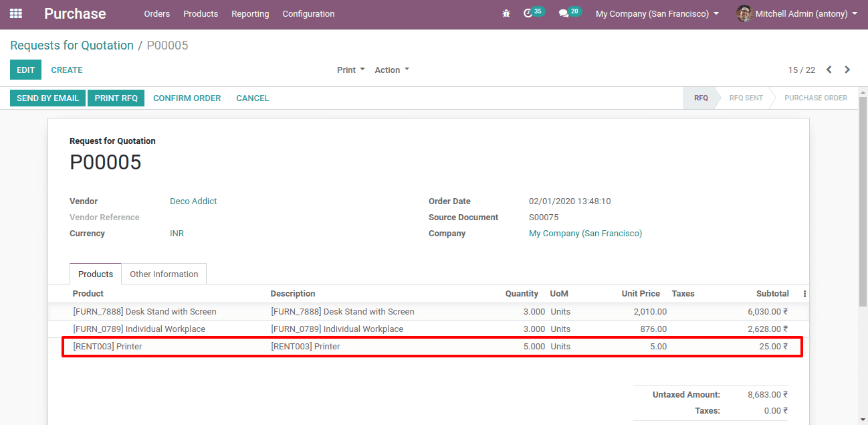The image size is (868, 425).
Task: Click the Untaxed Amount 8,683.00 ₹ value
Action: coord(768,394)
